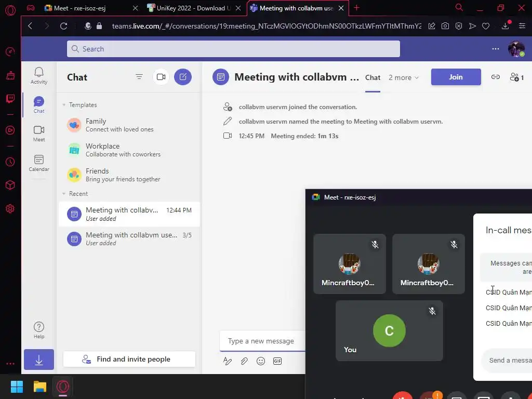
Task: Select the 'You' tile in Meet window
Action: click(x=389, y=330)
